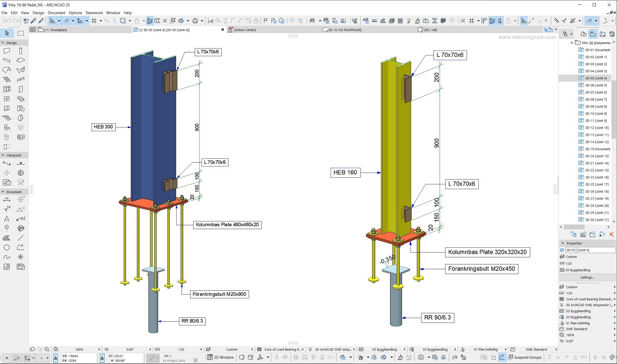Screen dimensions: 617x364
Task: Open the Options menu
Action: 75,13
